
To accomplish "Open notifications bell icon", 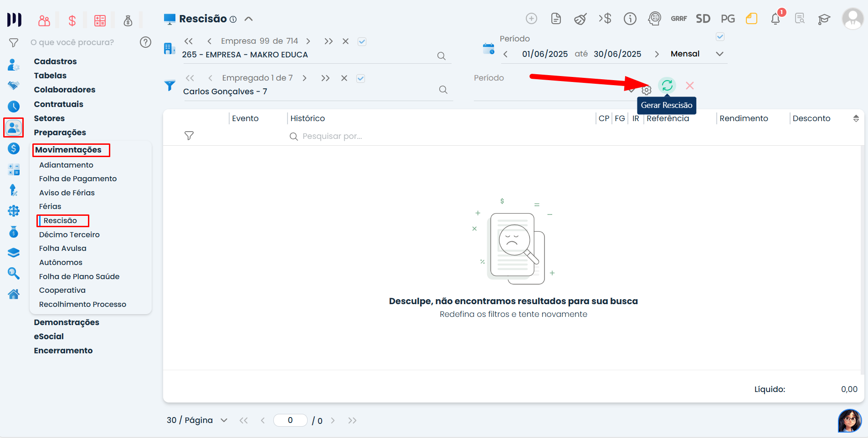I will pyautogui.click(x=776, y=19).
